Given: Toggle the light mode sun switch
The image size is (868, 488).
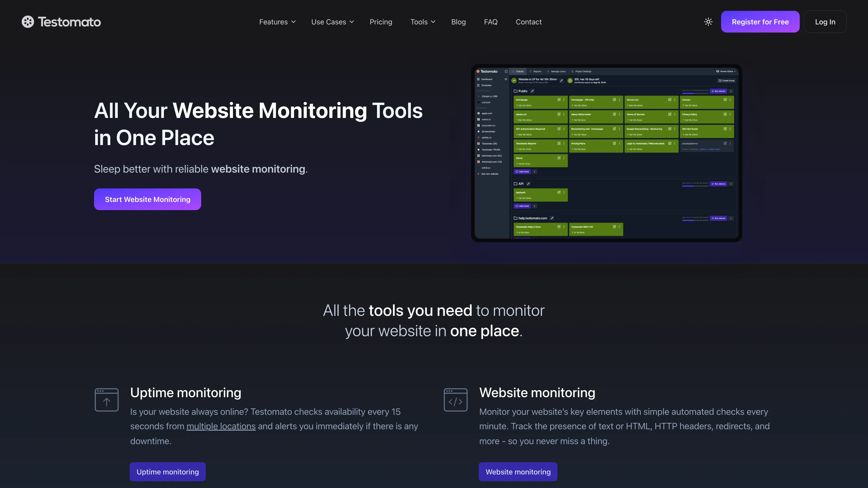Looking at the screenshot, I should click(x=708, y=21).
